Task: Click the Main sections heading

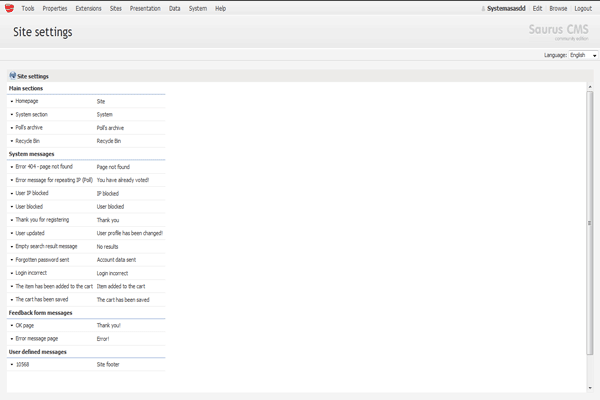Action: [26, 88]
